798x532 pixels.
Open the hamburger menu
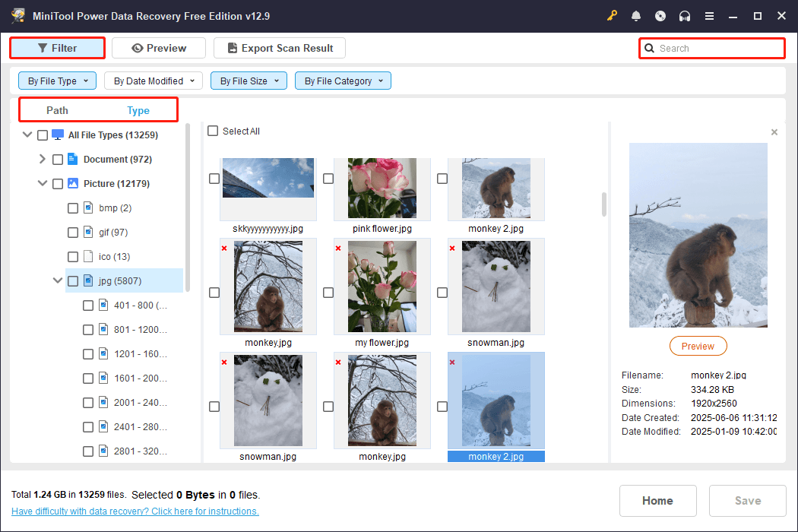coord(709,16)
